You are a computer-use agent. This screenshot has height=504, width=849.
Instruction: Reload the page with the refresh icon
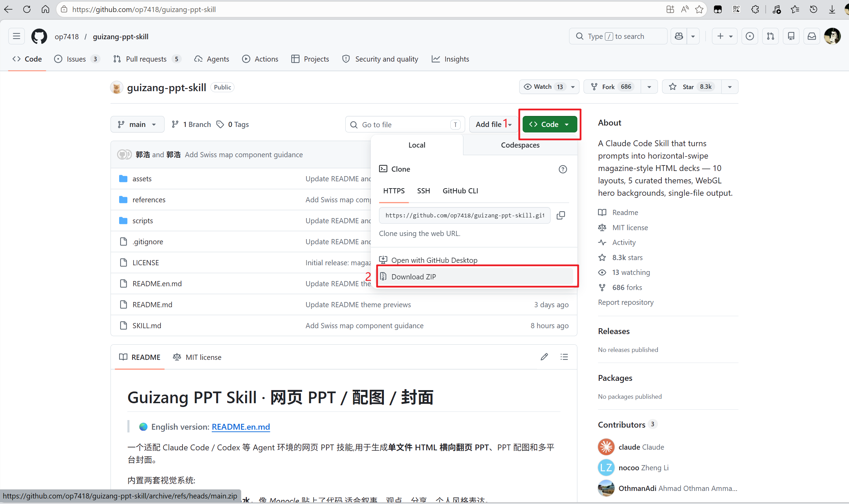[27, 9]
